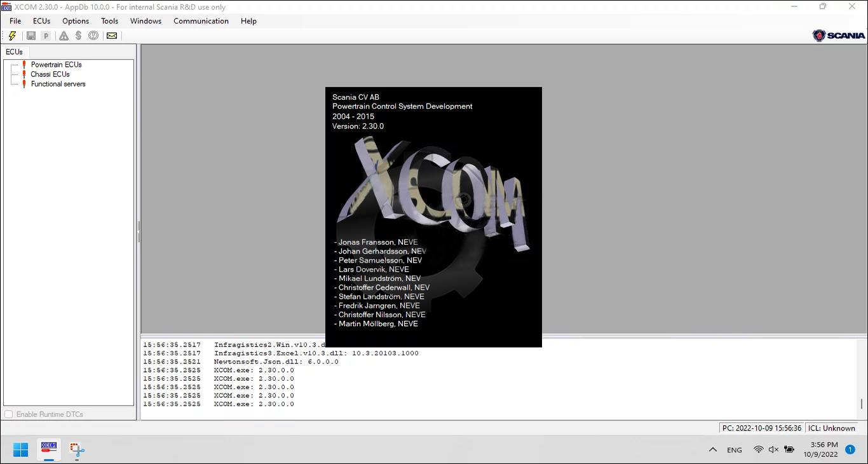Switch to the ECUs tab
The image size is (868, 464).
coord(14,51)
